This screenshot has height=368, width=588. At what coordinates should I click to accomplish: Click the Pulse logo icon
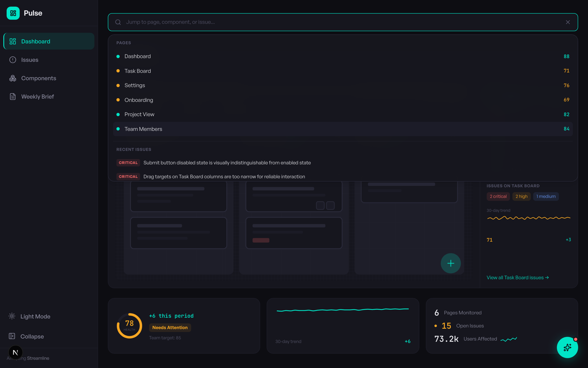click(12, 13)
